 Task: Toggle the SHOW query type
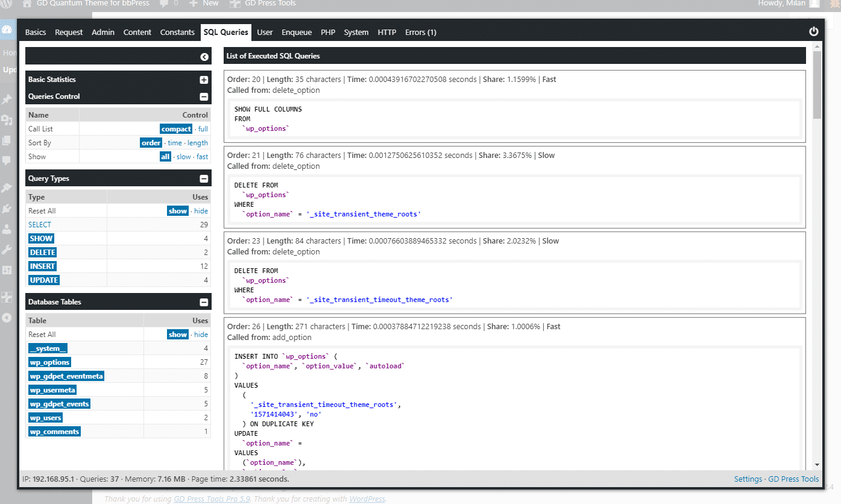pyautogui.click(x=41, y=239)
